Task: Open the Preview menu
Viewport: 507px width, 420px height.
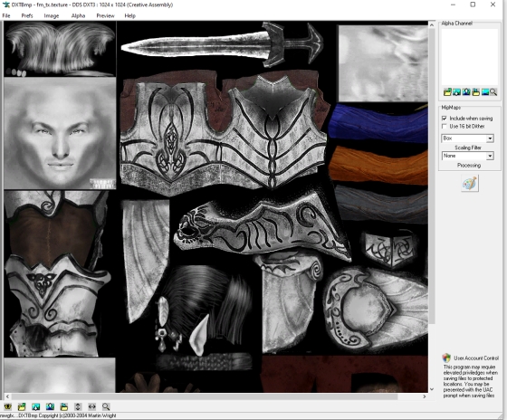Action: click(x=105, y=15)
